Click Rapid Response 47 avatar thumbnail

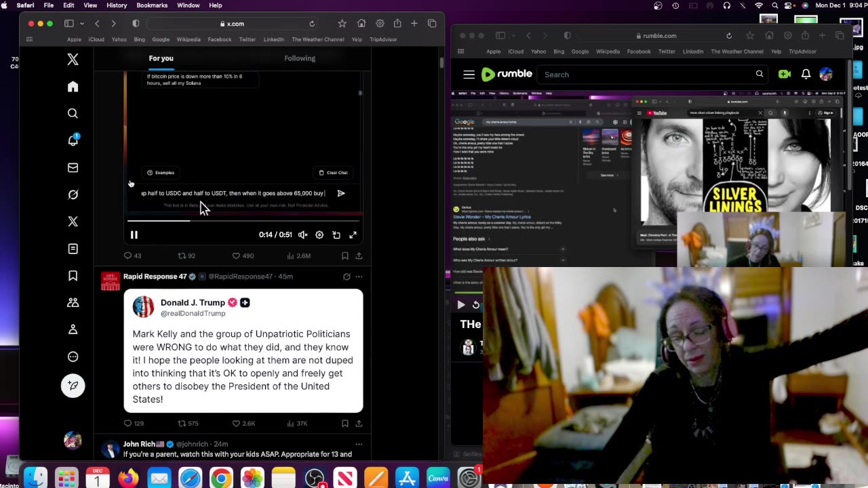(x=110, y=281)
